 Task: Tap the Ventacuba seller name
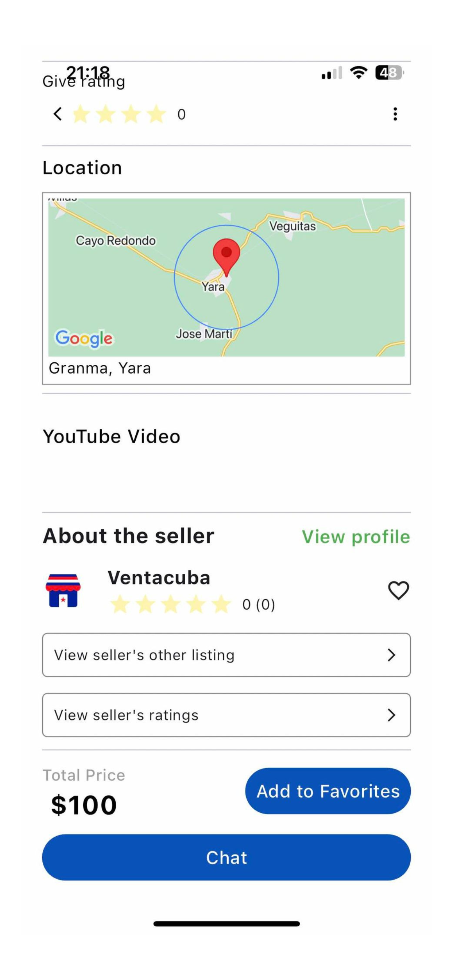[159, 577]
